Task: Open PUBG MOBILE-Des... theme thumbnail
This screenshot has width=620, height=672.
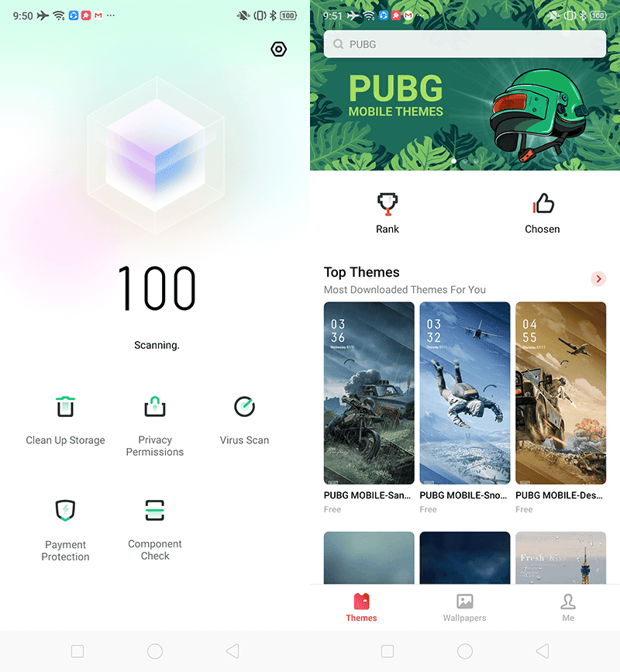Action: tap(560, 393)
